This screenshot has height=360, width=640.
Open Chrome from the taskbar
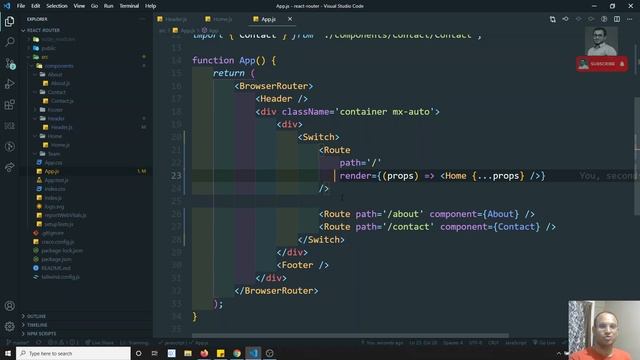(x=237, y=353)
